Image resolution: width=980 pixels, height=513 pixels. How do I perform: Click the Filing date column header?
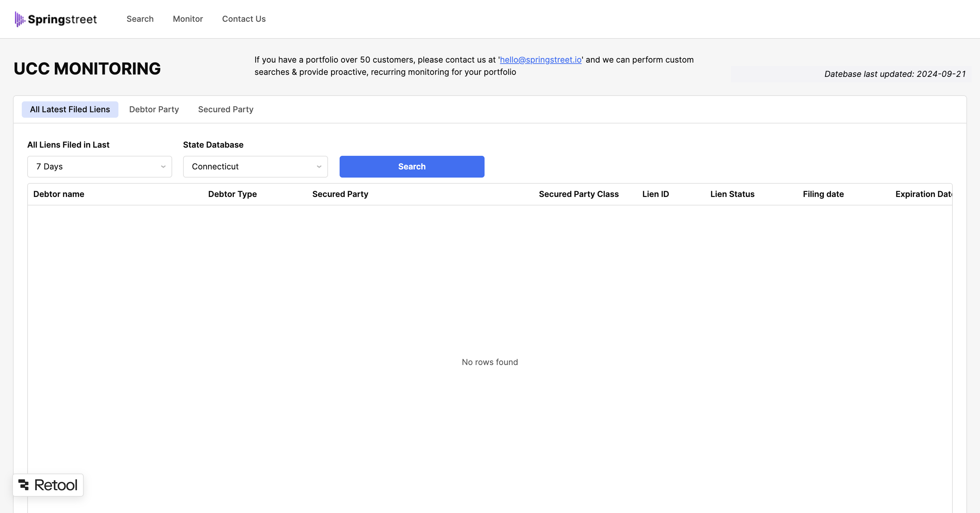tap(823, 194)
